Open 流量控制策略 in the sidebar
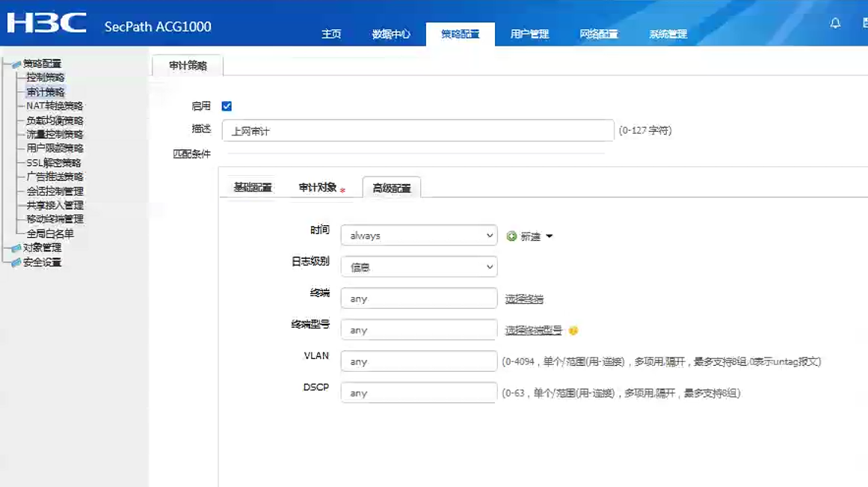The height and width of the screenshot is (487, 868). pos(55,134)
